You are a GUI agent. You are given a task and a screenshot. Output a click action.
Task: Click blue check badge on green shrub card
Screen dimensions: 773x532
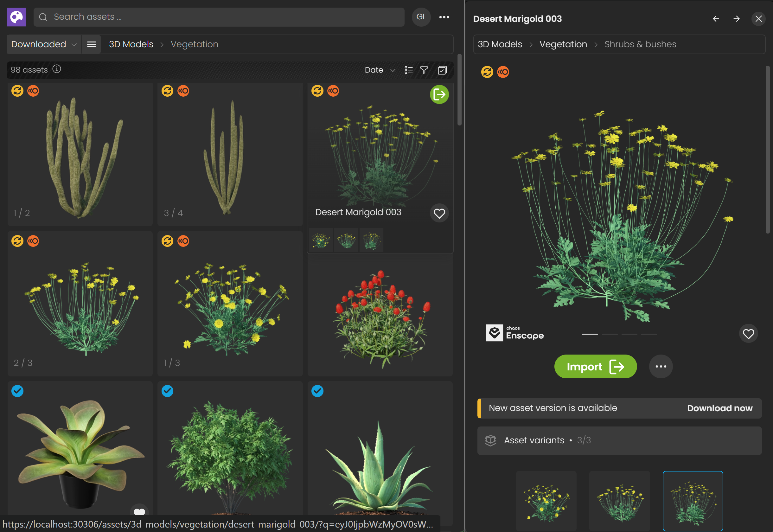pyautogui.click(x=167, y=391)
